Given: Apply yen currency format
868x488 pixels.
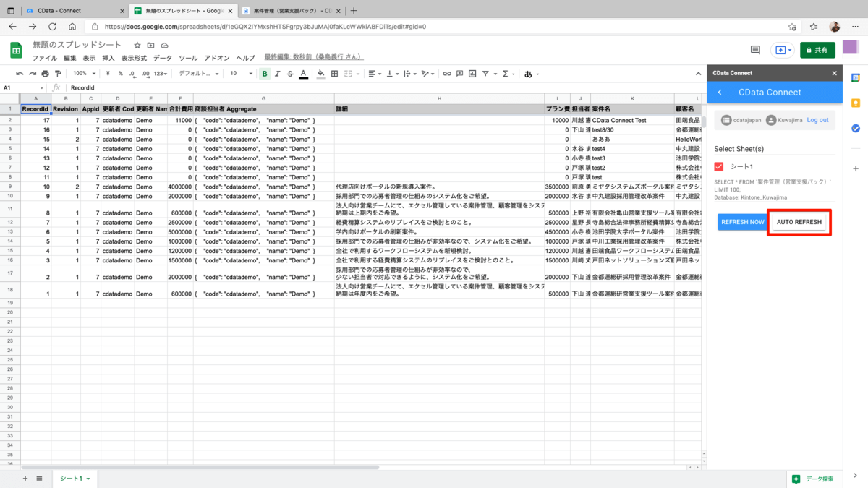Looking at the screenshot, I should [x=108, y=74].
